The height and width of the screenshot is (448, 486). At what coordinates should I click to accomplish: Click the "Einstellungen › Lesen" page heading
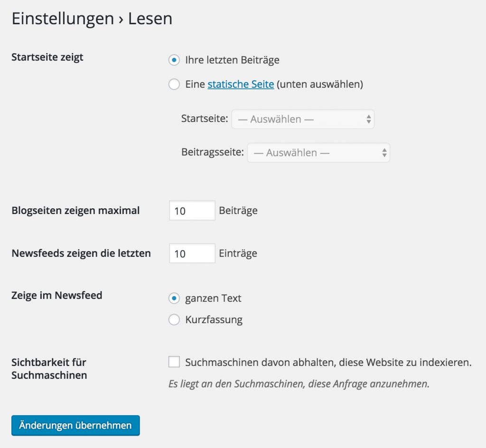92,18
